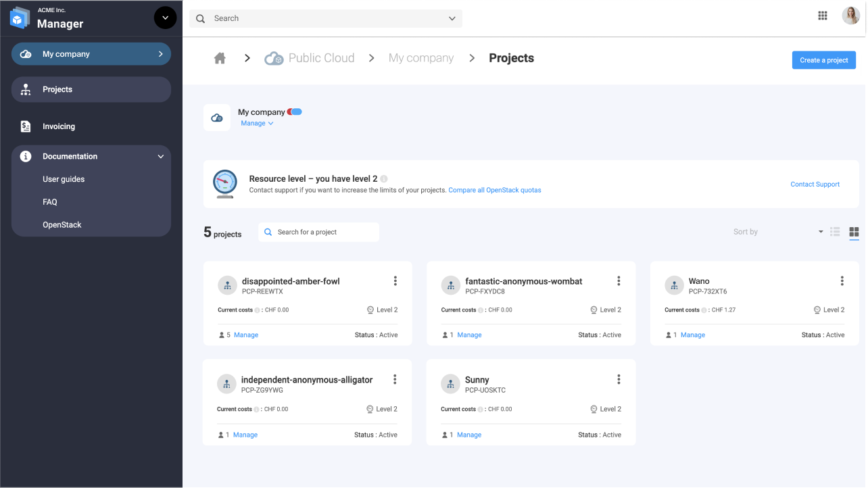Open the options menu on the Wano project
The image size is (868, 488).
click(842, 280)
